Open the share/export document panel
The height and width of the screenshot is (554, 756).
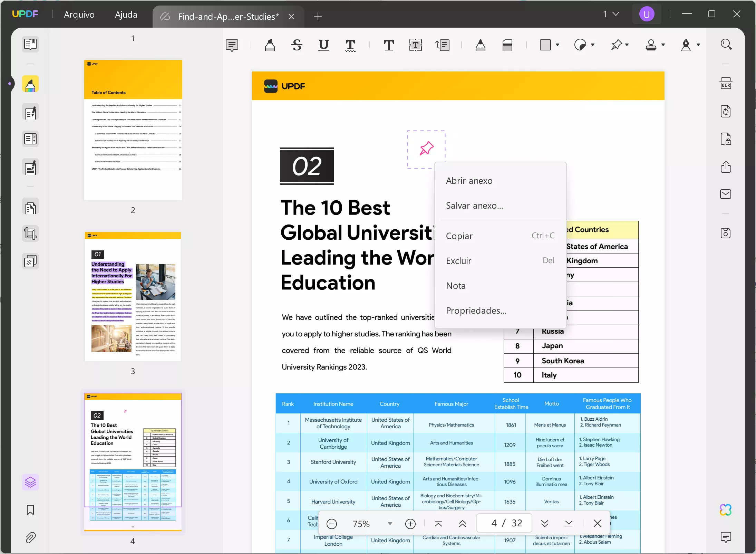[x=726, y=166]
